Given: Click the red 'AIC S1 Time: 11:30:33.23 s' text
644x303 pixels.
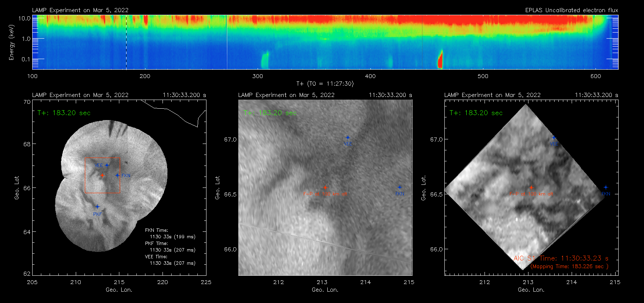Looking at the screenshot, I should (561, 258).
